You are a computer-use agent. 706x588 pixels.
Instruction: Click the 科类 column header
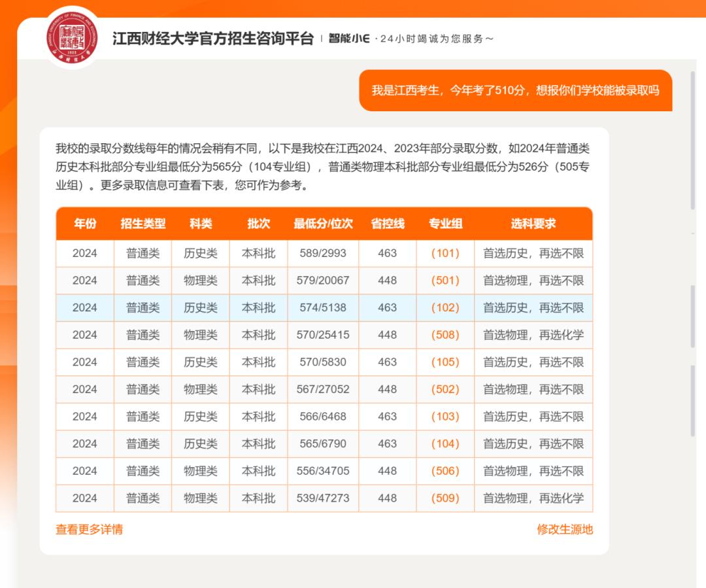[201, 224]
